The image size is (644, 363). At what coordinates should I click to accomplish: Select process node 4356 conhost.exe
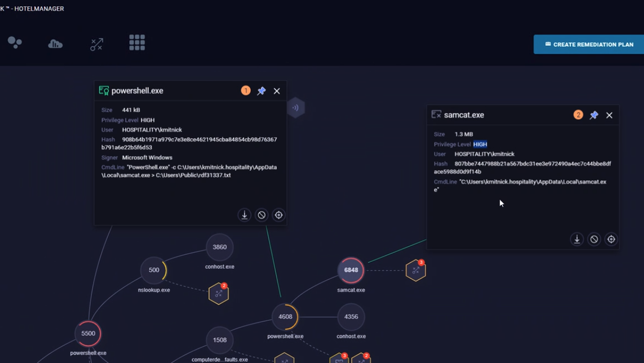351,316
